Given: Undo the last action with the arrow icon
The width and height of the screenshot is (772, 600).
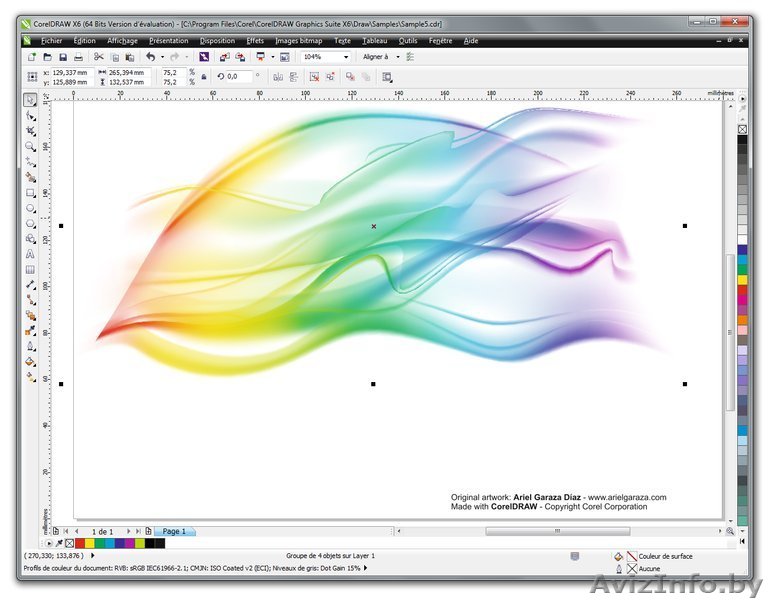Looking at the screenshot, I should [x=151, y=57].
